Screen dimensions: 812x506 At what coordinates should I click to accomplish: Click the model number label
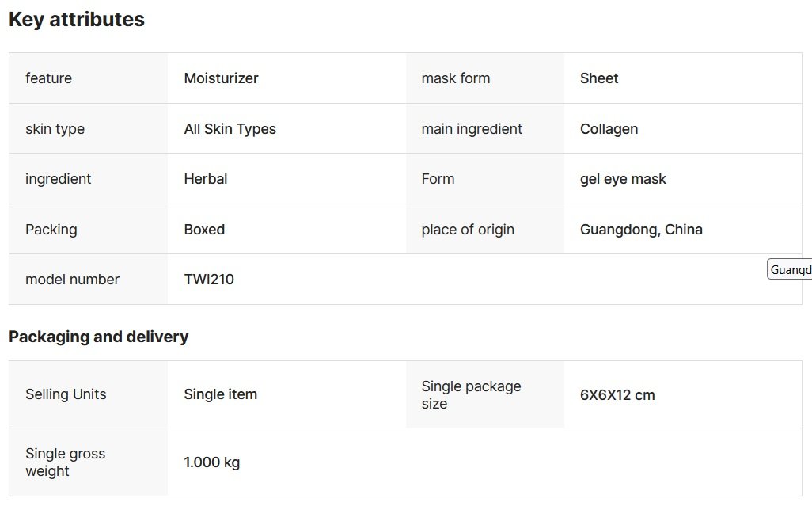(72, 280)
